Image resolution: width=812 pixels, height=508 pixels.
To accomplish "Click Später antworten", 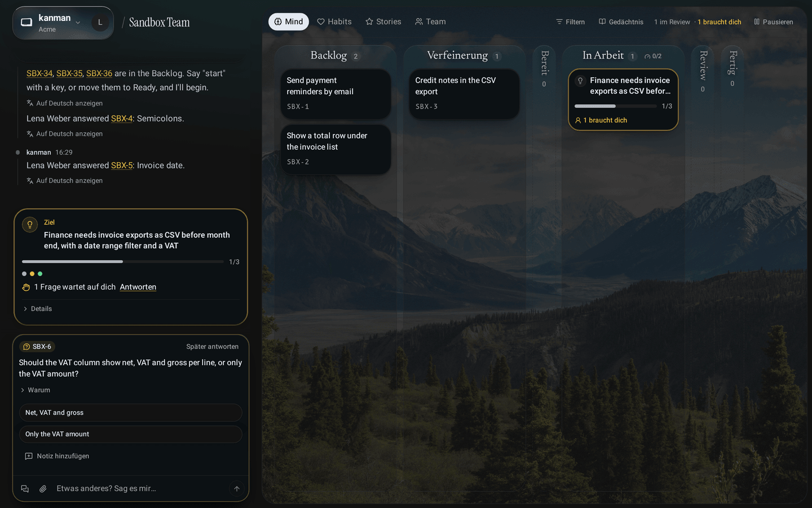I will (x=213, y=347).
